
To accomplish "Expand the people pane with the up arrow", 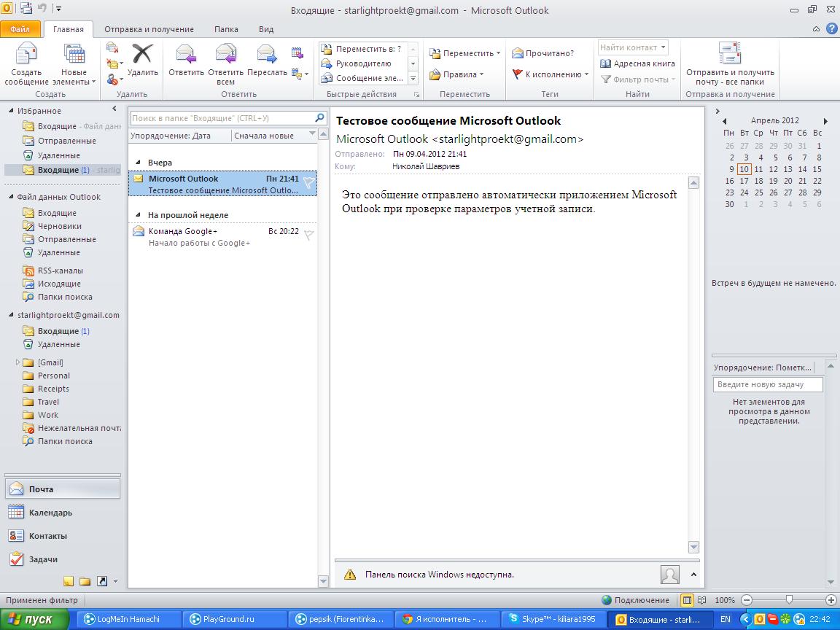I will (x=693, y=575).
